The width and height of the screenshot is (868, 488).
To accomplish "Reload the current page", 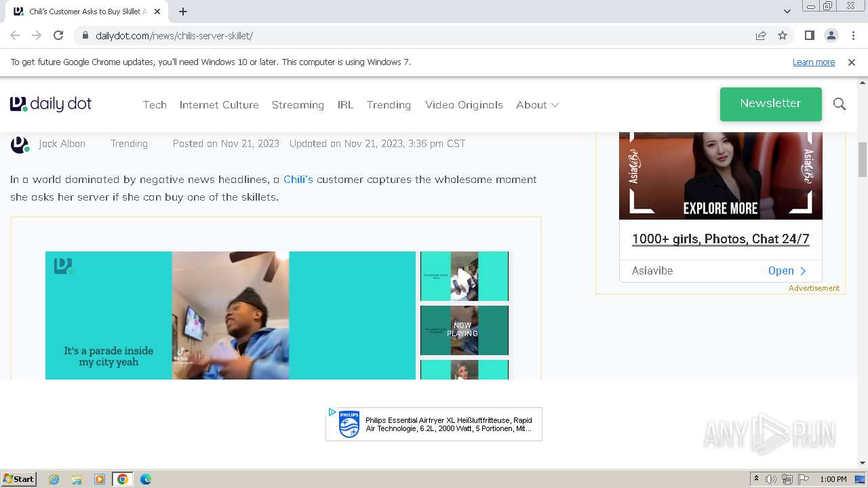I will pyautogui.click(x=58, y=35).
